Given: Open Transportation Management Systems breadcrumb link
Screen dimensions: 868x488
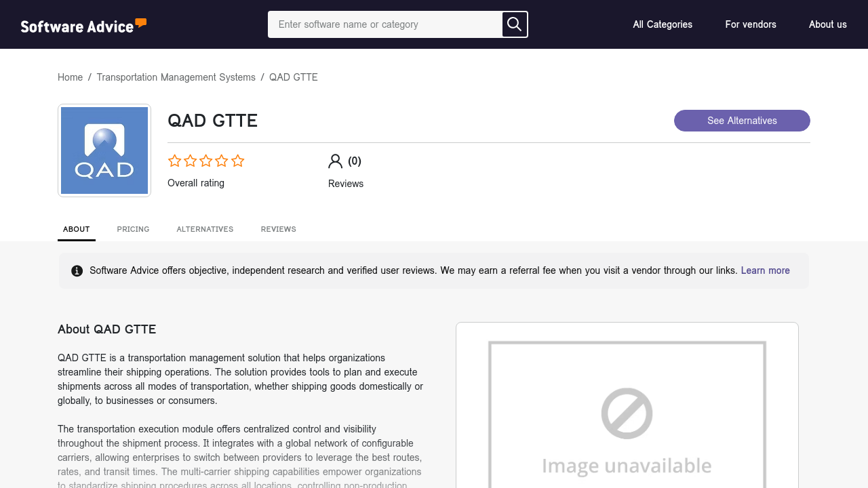Looking at the screenshot, I should click(x=176, y=77).
